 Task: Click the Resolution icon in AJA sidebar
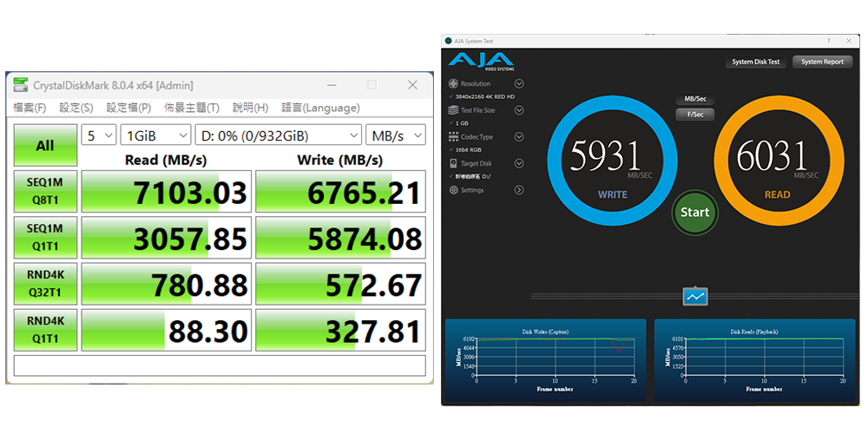tap(453, 84)
